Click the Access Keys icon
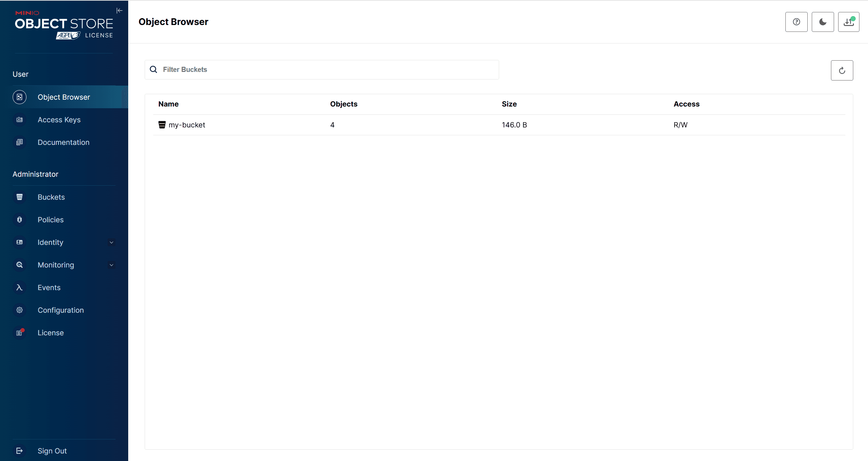Screen dimensions: 868x461 click(19, 120)
